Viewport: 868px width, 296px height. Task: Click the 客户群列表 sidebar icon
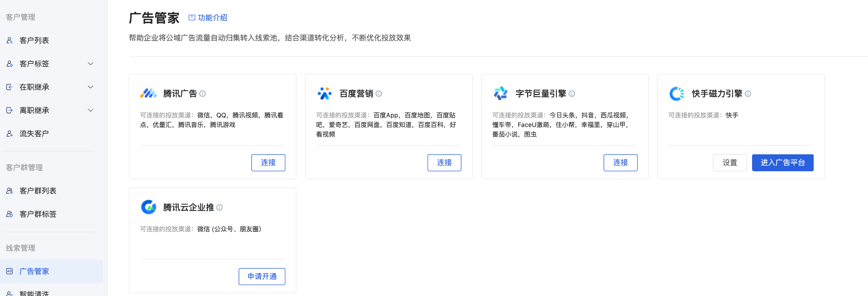(x=9, y=191)
